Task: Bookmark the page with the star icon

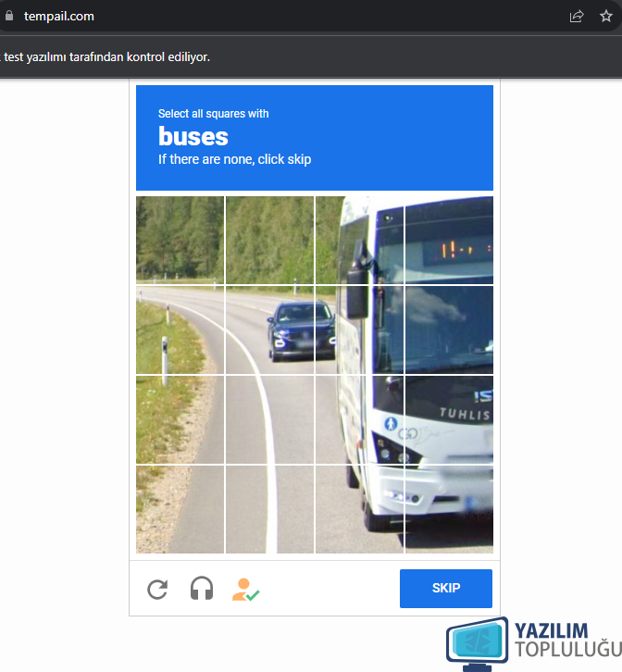Action: click(x=605, y=17)
